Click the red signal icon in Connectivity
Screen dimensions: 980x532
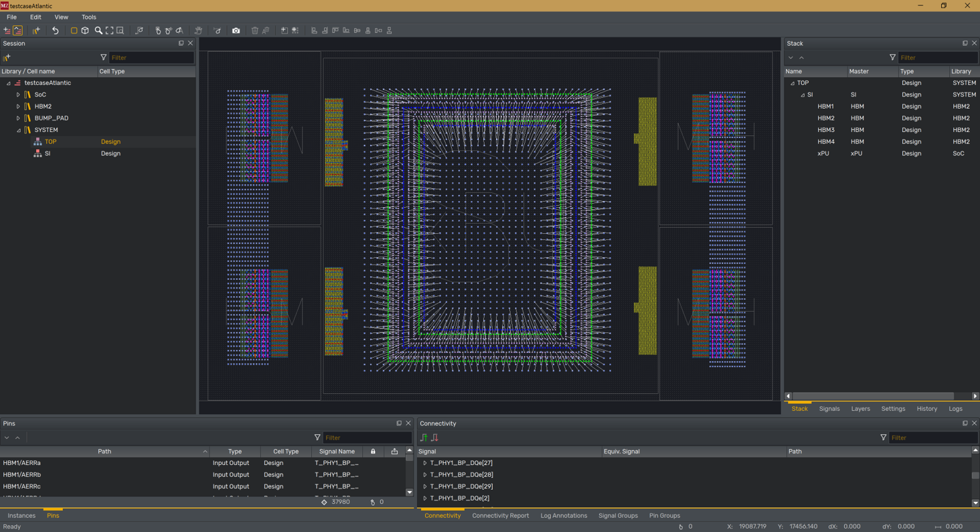tap(435, 438)
